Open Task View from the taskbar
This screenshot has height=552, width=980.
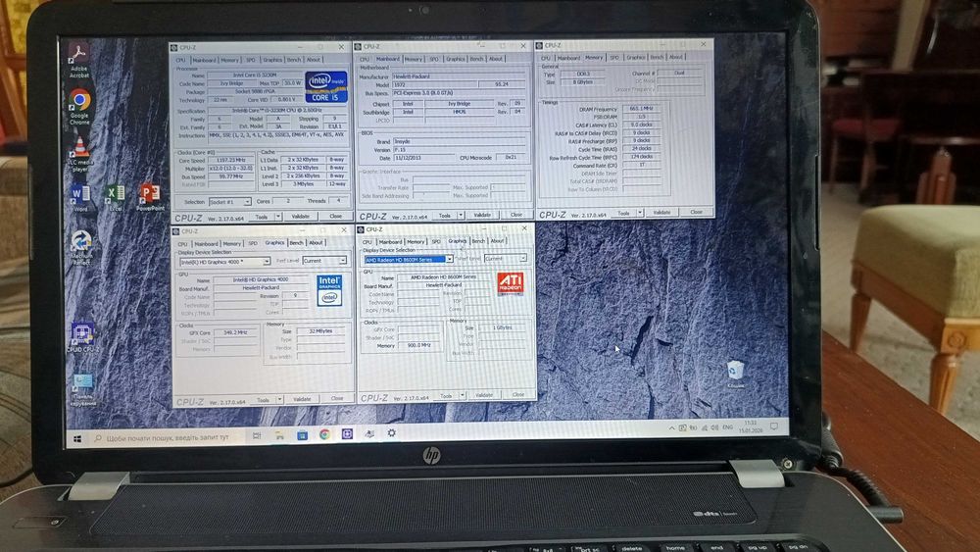(x=256, y=435)
